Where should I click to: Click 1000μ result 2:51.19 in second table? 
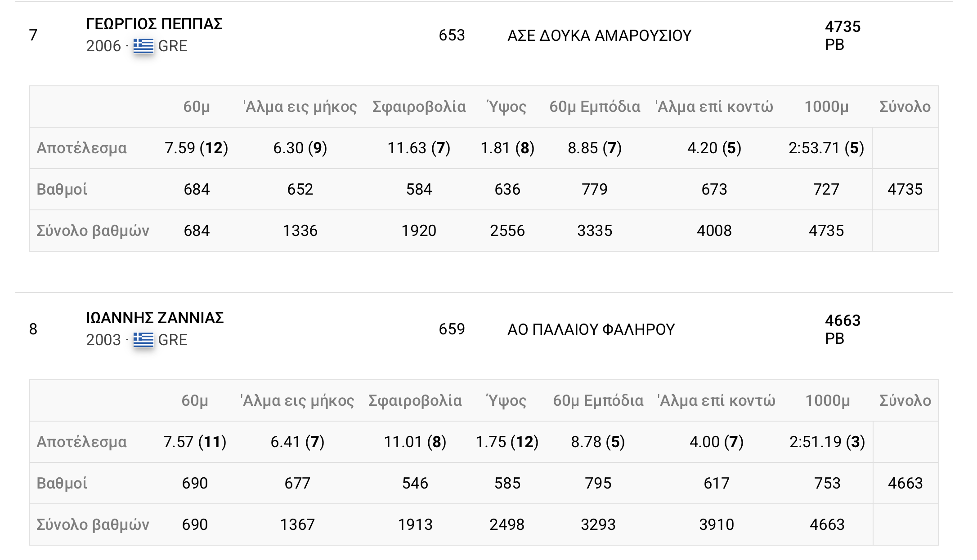827,442
